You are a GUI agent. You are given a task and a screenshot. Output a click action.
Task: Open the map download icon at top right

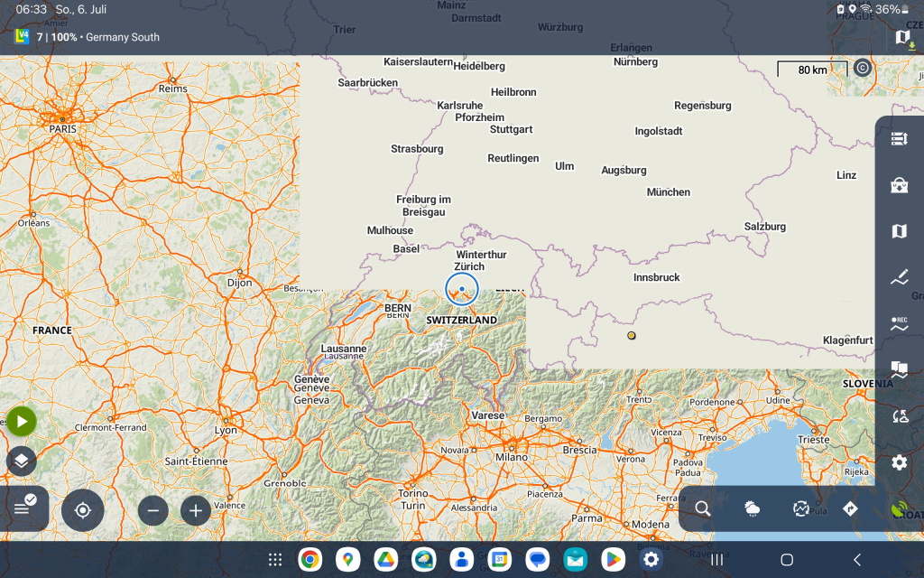pyautogui.click(x=902, y=38)
